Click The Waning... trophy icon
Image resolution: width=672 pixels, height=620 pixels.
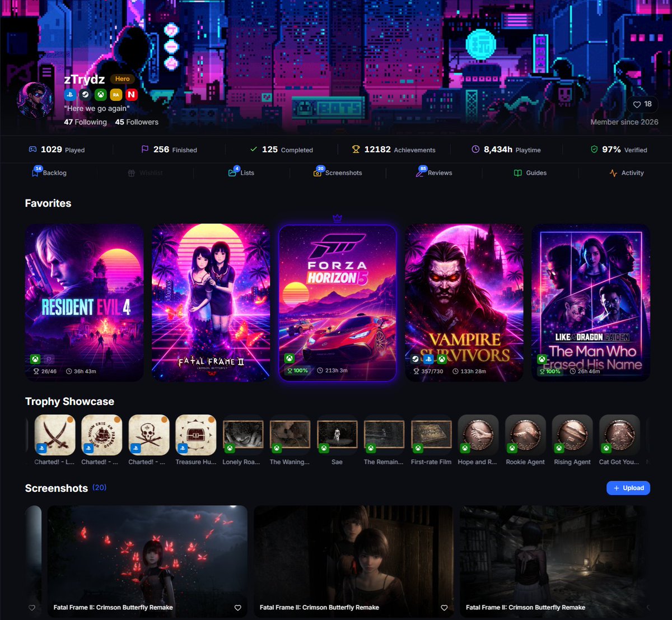click(290, 435)
